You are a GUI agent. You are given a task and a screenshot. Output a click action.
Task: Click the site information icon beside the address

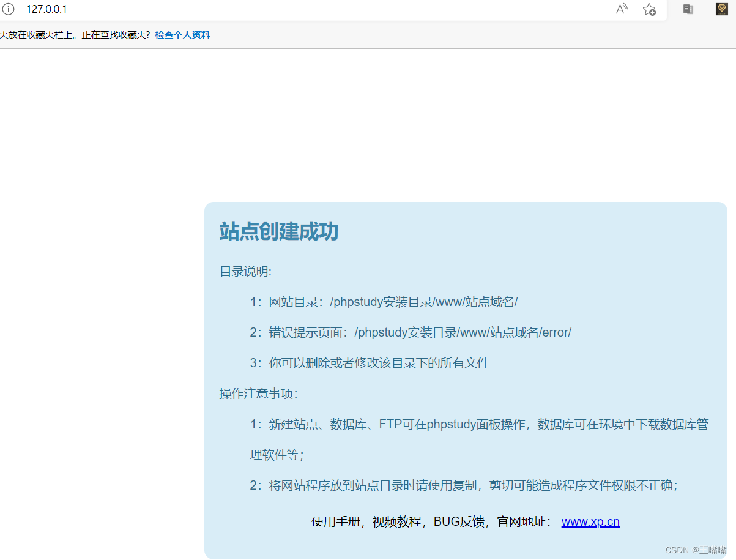tap(8, 9)
